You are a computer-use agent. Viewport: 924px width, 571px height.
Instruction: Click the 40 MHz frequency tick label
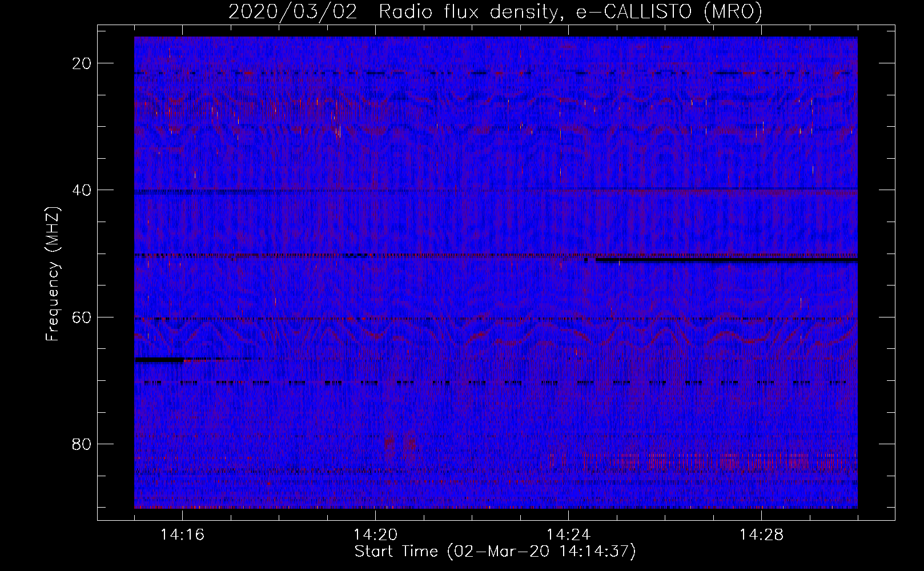point(82,190)
